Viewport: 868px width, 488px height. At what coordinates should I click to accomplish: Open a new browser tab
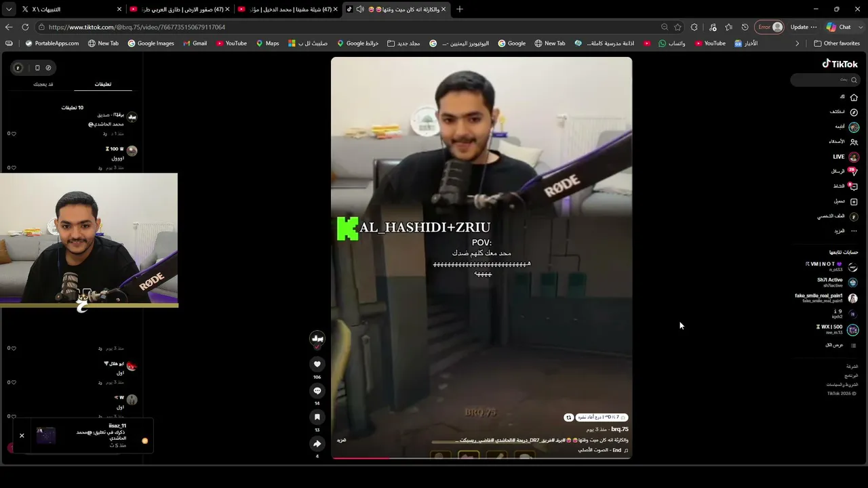[x=460, y=9]
